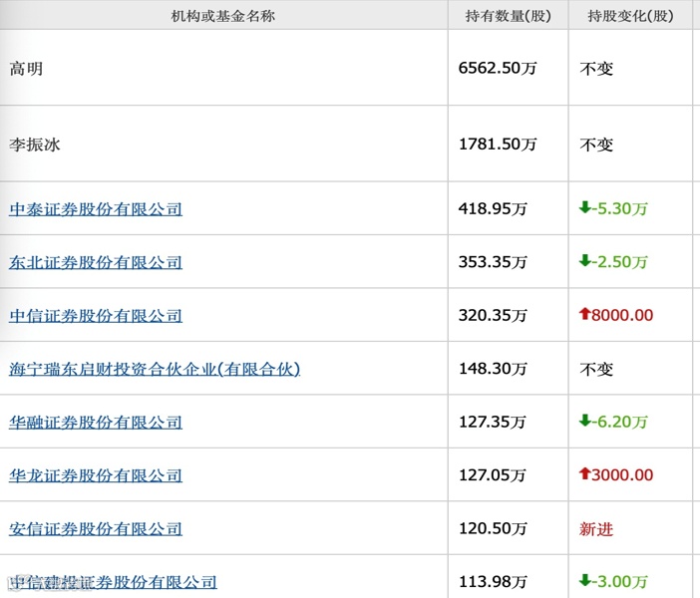This screenshot has height=598, width=700.
Task: Click red up arrow in 华龙证券 row
Action: coord(584,473)
